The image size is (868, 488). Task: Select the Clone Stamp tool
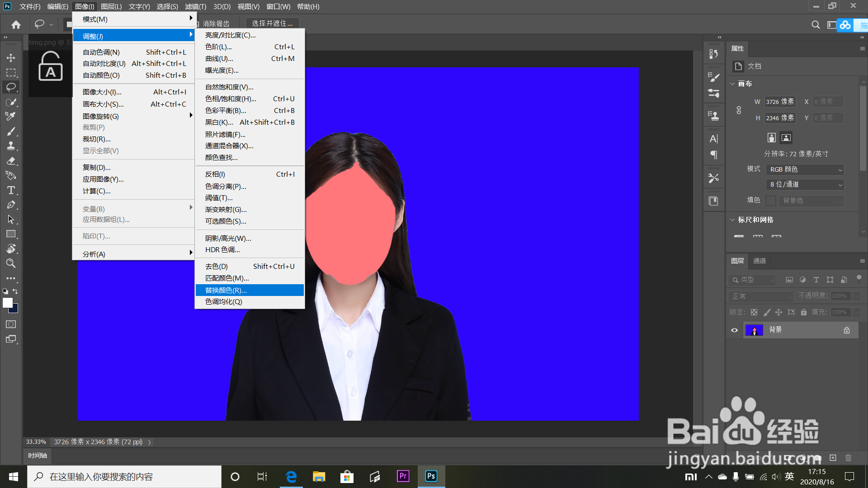11,146
